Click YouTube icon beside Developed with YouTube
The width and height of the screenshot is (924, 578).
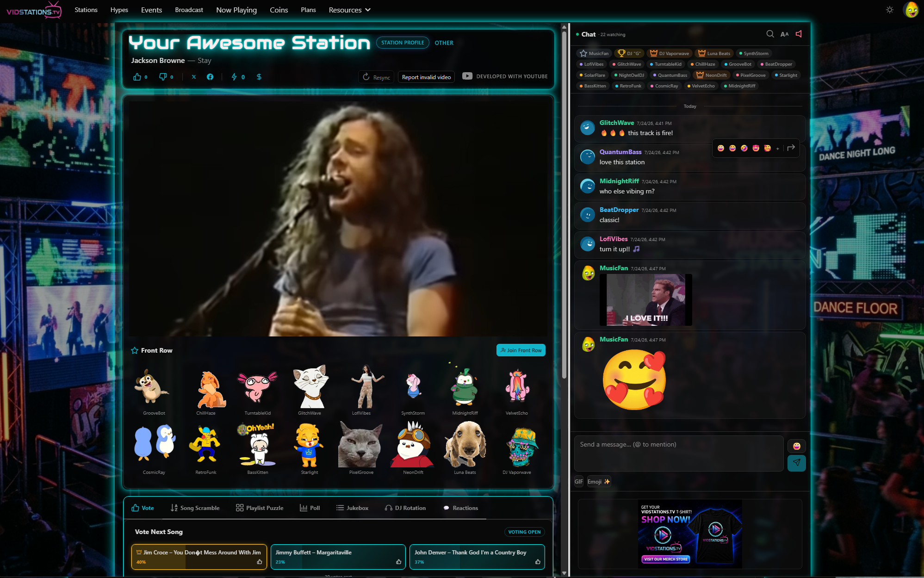[467, 76]
